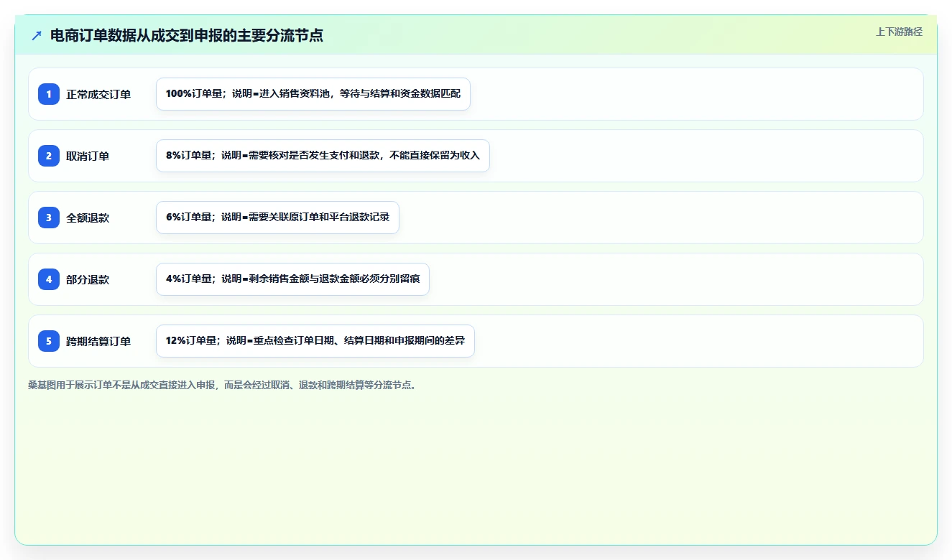Select the 正常成交订单 label
The image size is (952, 560).
[x=98, y=94]
